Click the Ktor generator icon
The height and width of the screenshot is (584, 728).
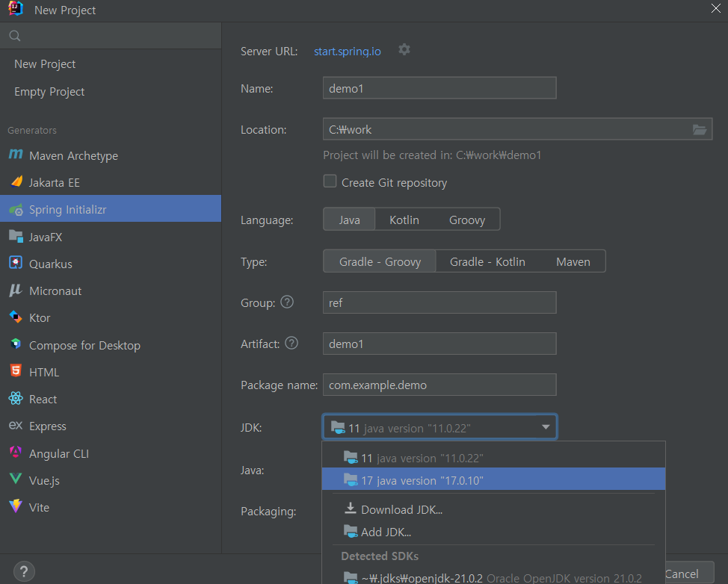(x=16, y=317)
